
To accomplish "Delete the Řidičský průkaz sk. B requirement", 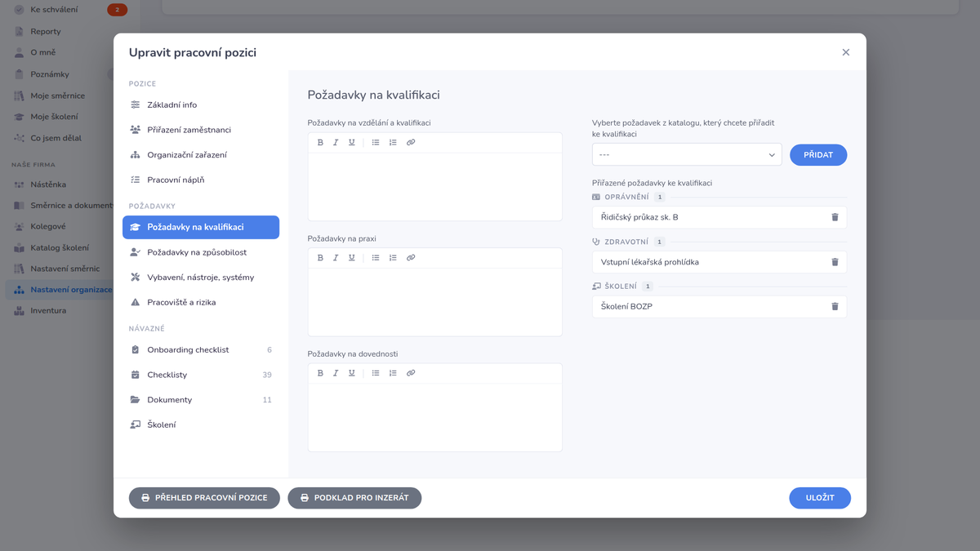I will 835,217.
